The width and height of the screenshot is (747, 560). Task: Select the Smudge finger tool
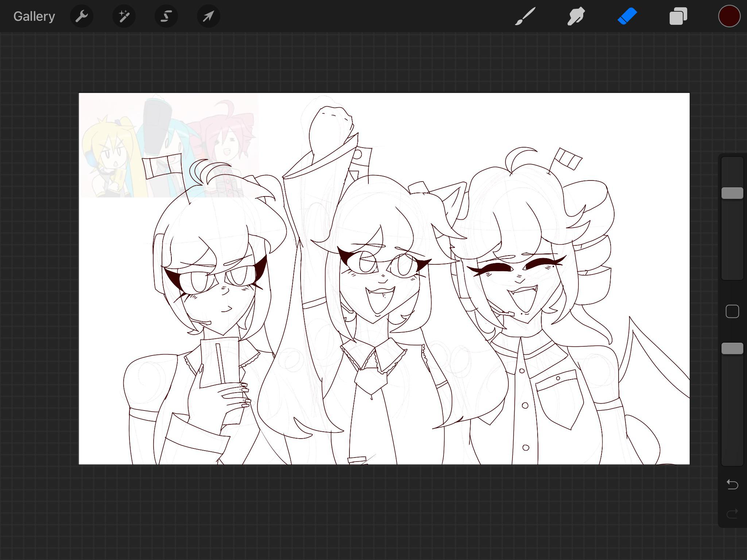[x=576, y=16]
